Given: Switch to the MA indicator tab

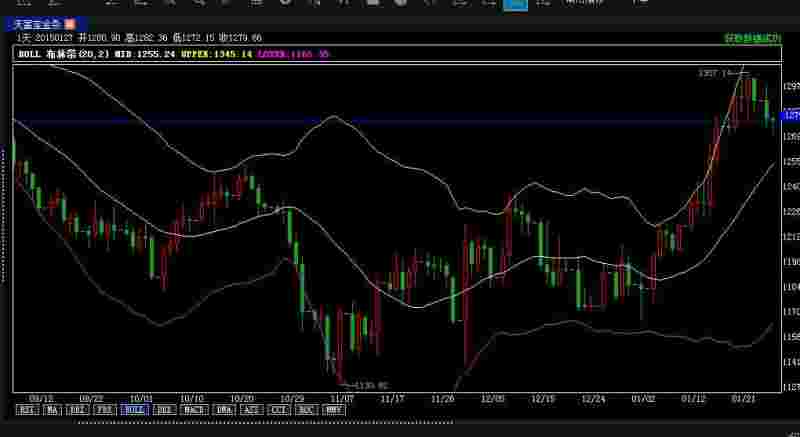Looking at the screenshot, I should click(x=52, y=409).
